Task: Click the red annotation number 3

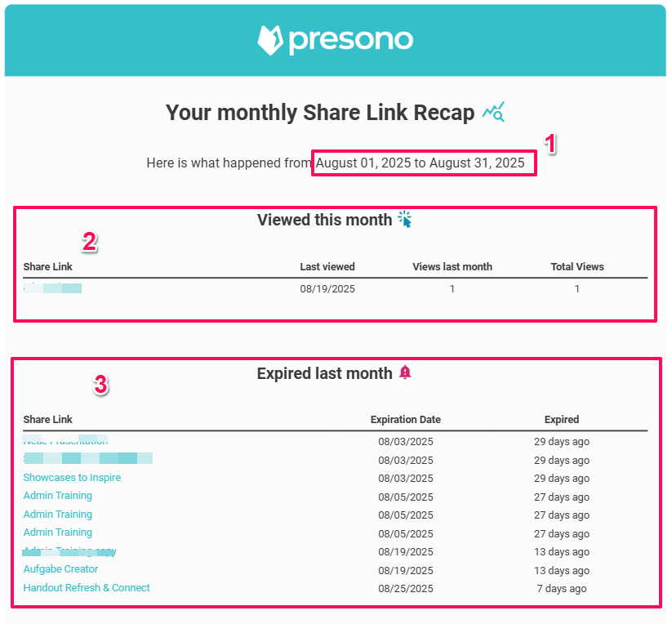Action: 100,386
